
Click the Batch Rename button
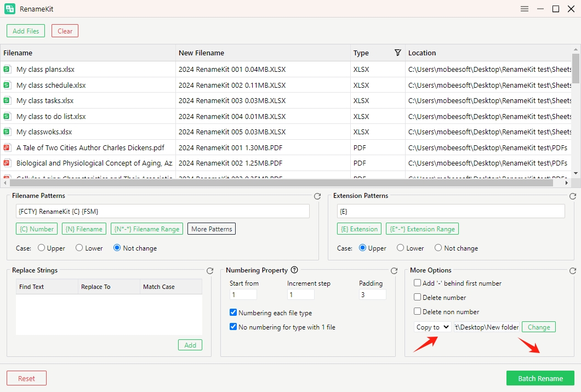(x=540, y=378)
